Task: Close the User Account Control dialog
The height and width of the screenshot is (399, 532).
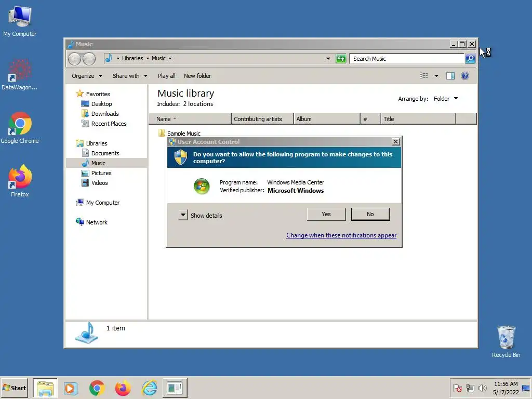Action: (395, 142)
